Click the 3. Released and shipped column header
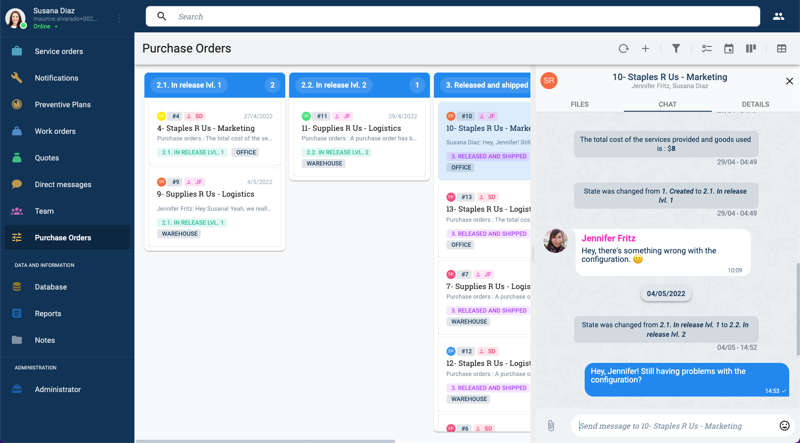Viewport: 800px width, 443px height. (x=482, y=85)
